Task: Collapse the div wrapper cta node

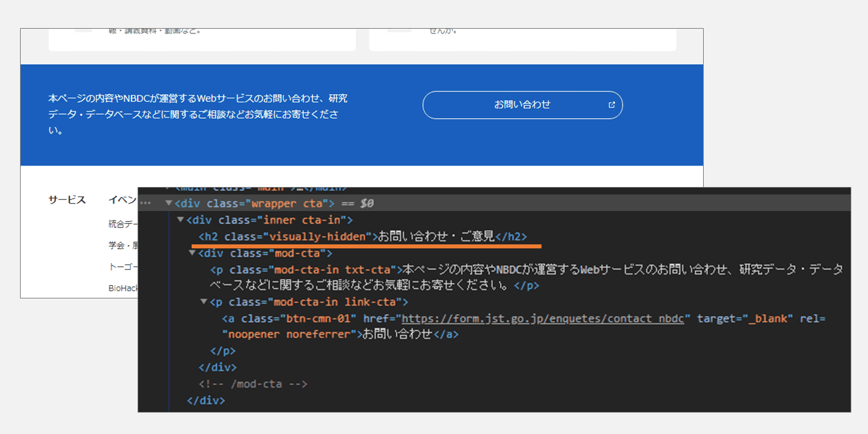Action: [x=169, y=203]
